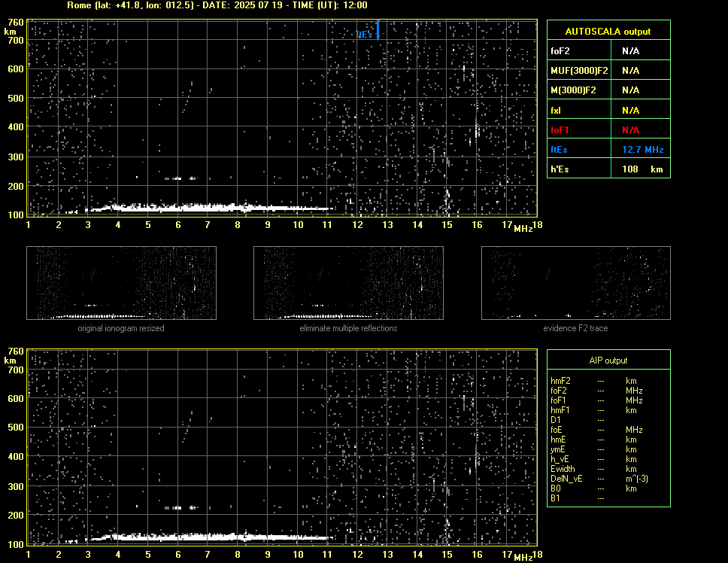The width and height of the screenshot is (728, 563).
Task: Open the eliminate multiple reflections thumbnail
Action: tap(348, 283)
